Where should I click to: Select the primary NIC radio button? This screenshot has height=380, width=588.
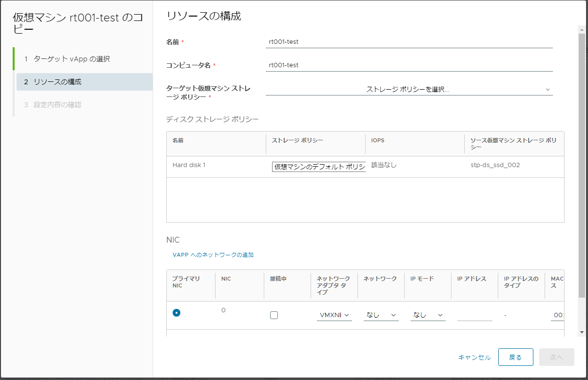(176, 313)
